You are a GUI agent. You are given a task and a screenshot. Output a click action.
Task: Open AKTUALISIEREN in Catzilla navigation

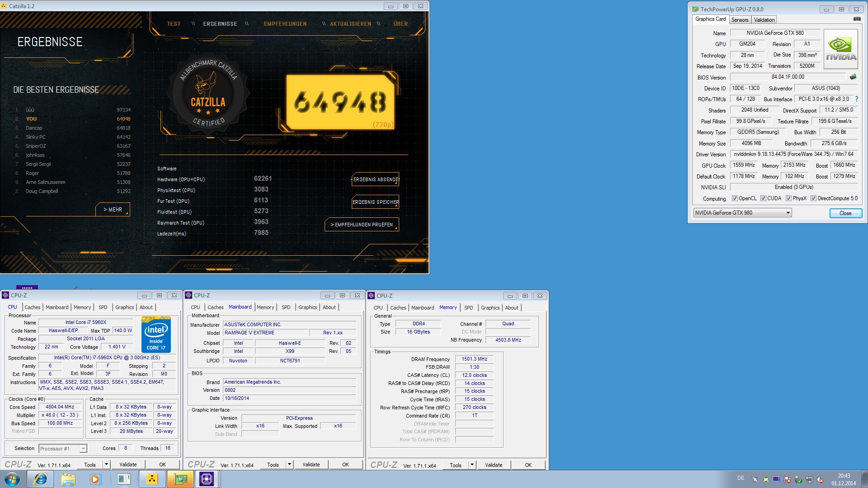click(350, 24)
